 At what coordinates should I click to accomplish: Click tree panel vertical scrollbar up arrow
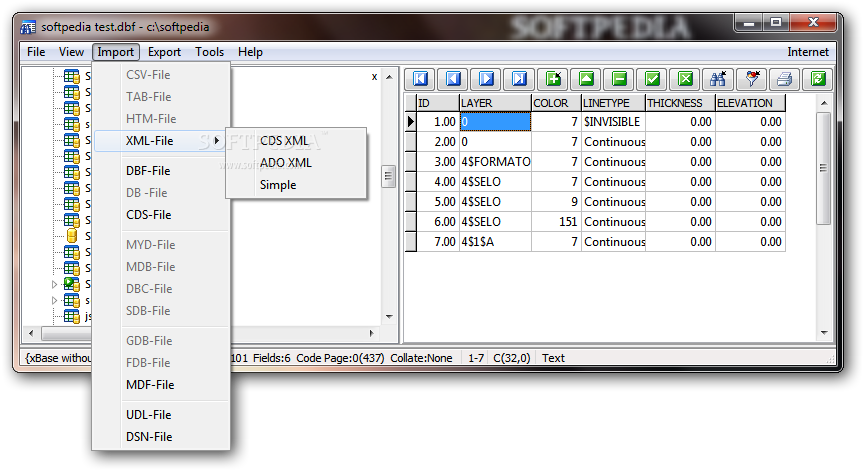tap(389, 77)
